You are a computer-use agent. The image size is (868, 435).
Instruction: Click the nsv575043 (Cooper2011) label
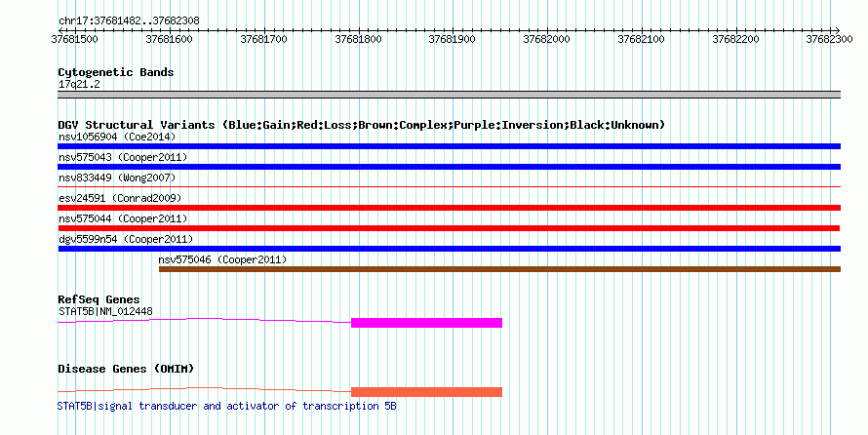[x=123, y=157]
